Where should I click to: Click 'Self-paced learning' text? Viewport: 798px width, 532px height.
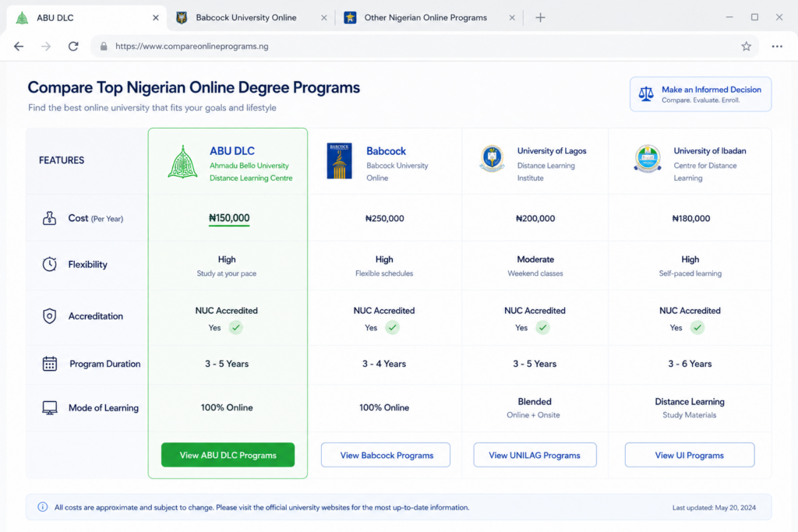690,273
